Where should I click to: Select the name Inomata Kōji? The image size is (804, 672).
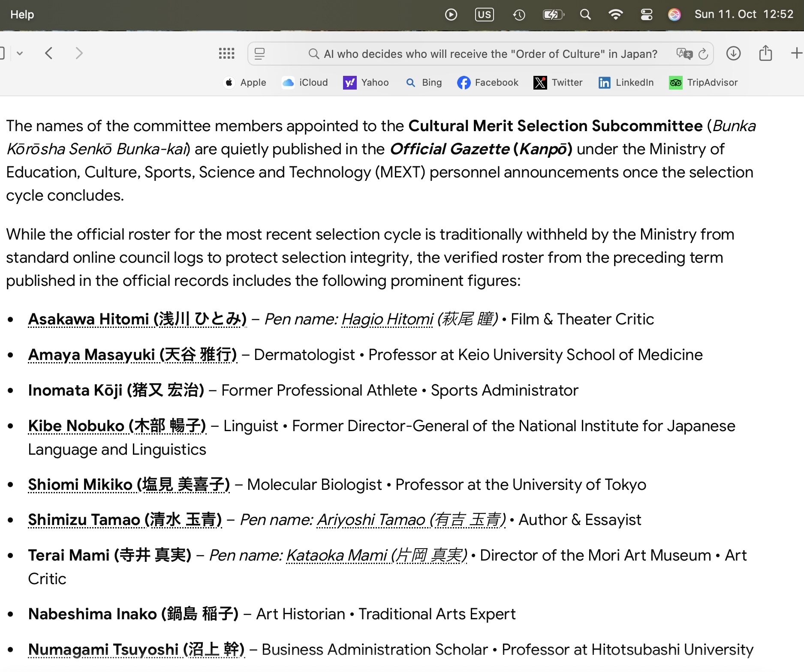pyautogui.click(x=116, y=390)
